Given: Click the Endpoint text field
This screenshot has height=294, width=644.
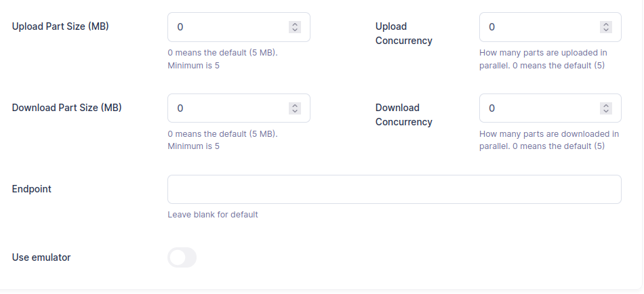Looking at the screenshot, I should click(394, 190).
